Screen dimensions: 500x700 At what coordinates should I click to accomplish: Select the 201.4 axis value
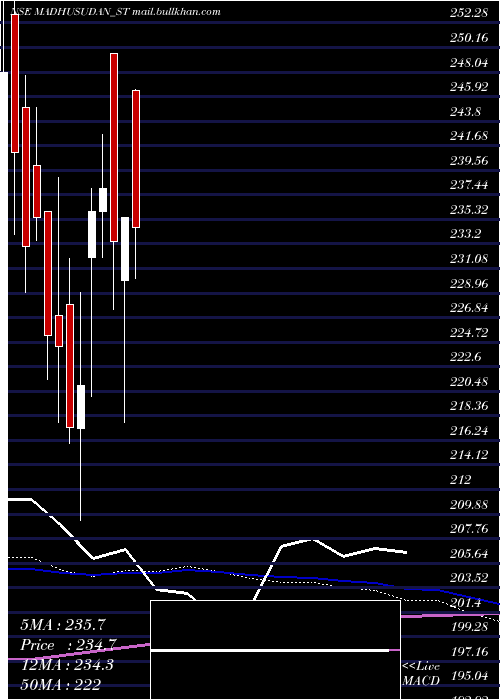(x=466, y=603)
